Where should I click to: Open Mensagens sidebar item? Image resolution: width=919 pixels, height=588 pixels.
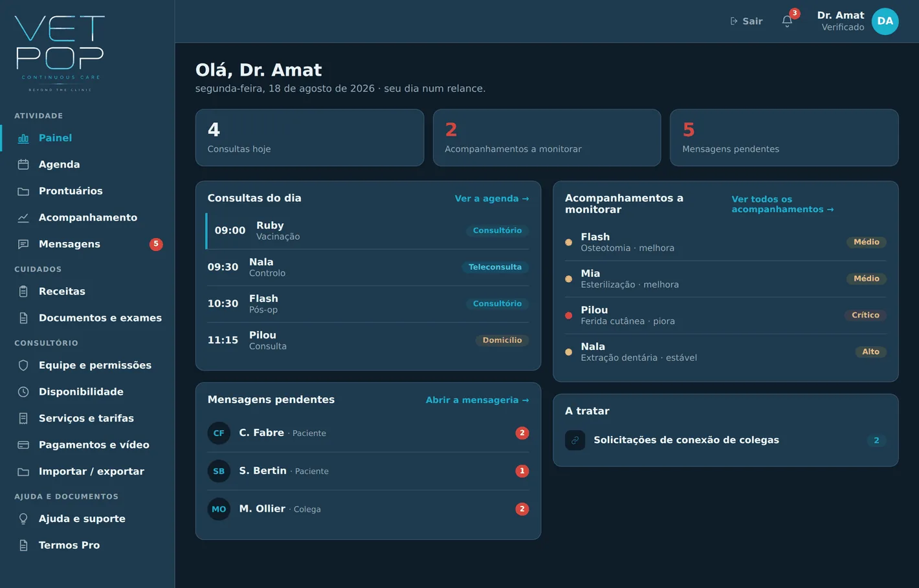click(87, 244)
